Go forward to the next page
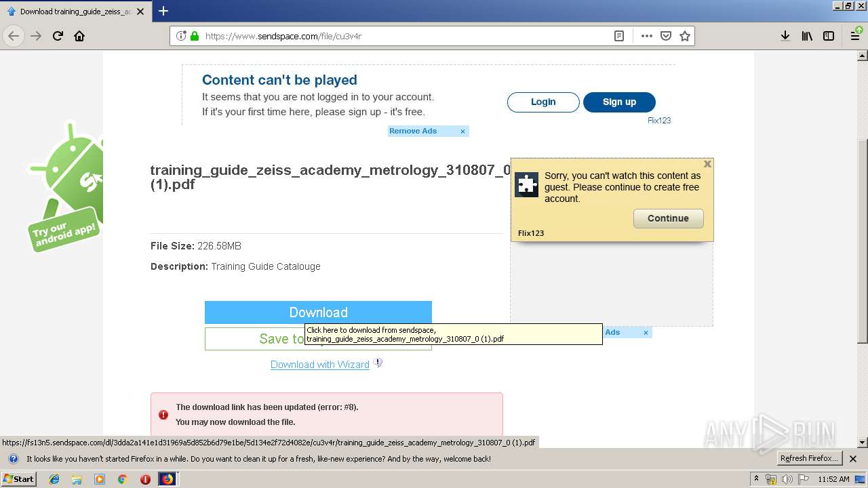 tap(36, 36)
